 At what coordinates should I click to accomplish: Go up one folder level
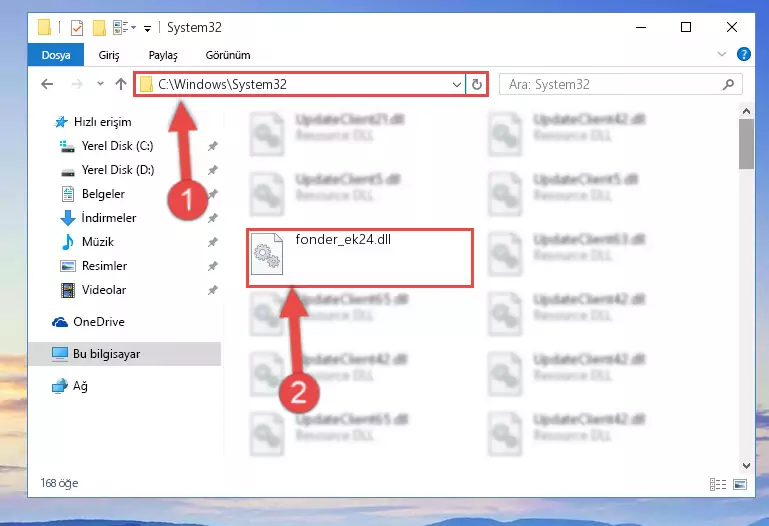pos(121,84)
